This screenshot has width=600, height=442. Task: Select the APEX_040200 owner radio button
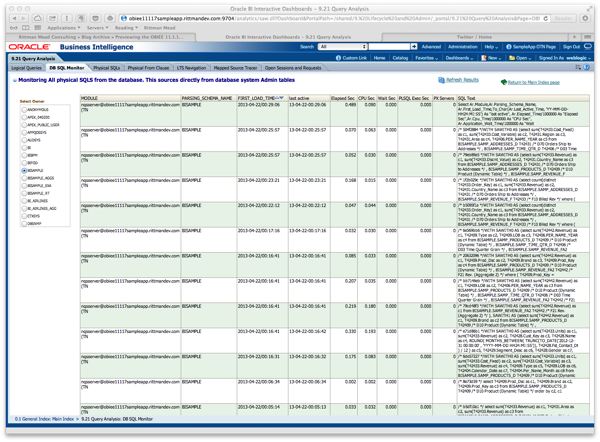pyautogui.click(x=24, y=117)
